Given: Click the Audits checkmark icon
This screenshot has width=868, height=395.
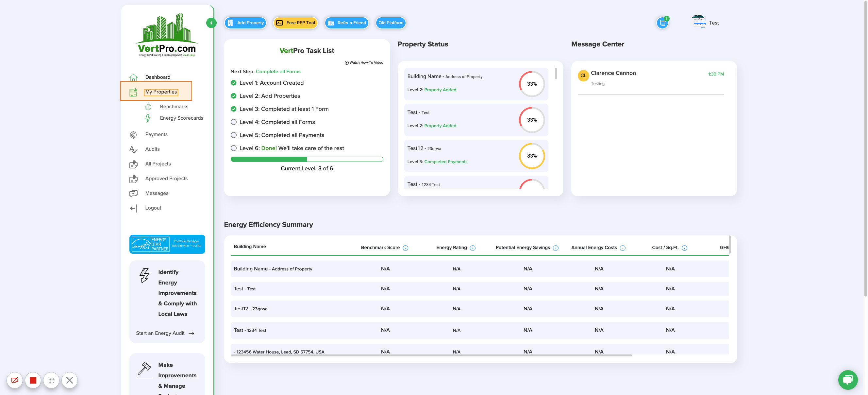Looking at the screenshot, I should click(x=133, y=149).
